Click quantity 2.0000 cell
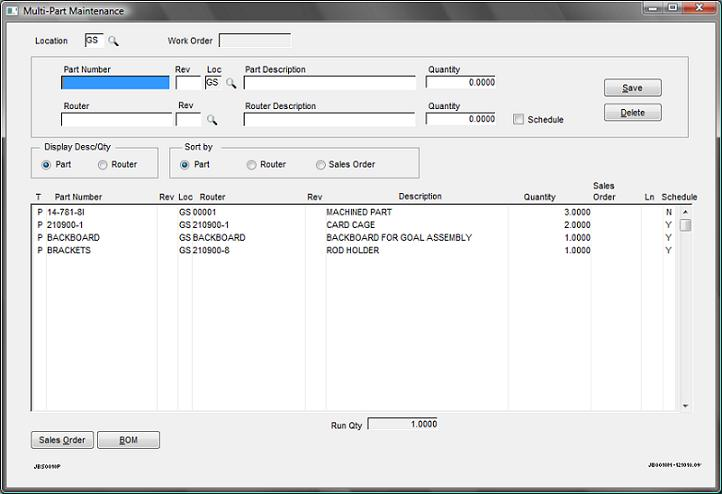 pyautogui.click(x=577, y=225)
